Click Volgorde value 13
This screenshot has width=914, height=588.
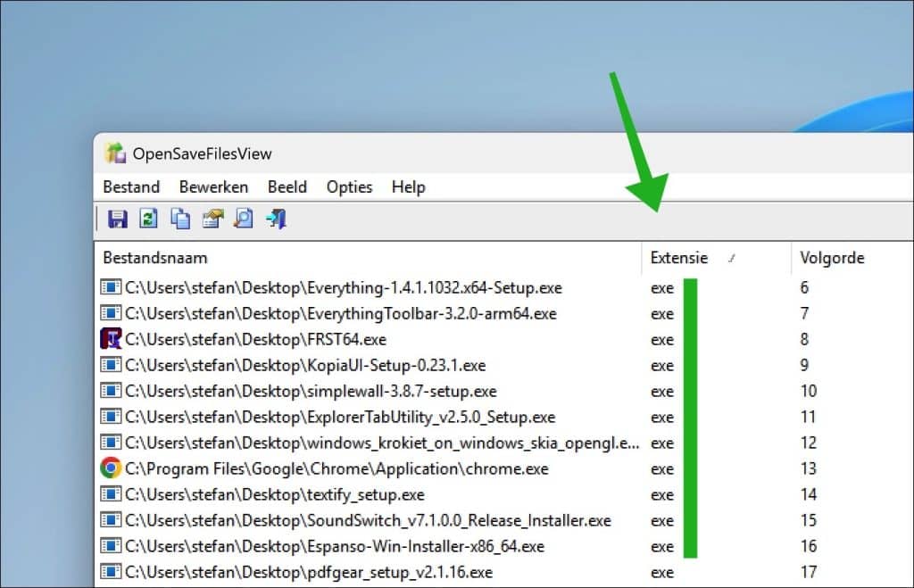tap(809, 468)
